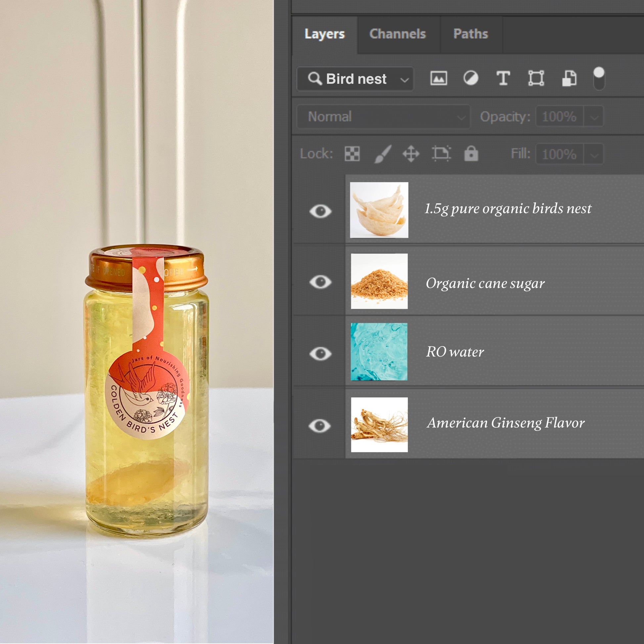Image resolution: width=644 pixels, height=644 pixels.
Task: Lock position move-arrows icon
Action: (x=411, y=154)
